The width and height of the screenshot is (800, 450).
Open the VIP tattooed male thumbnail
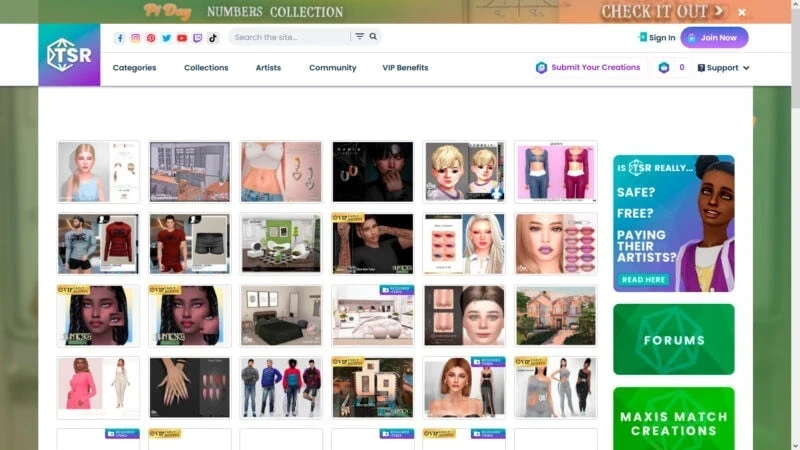click(373, 244)
